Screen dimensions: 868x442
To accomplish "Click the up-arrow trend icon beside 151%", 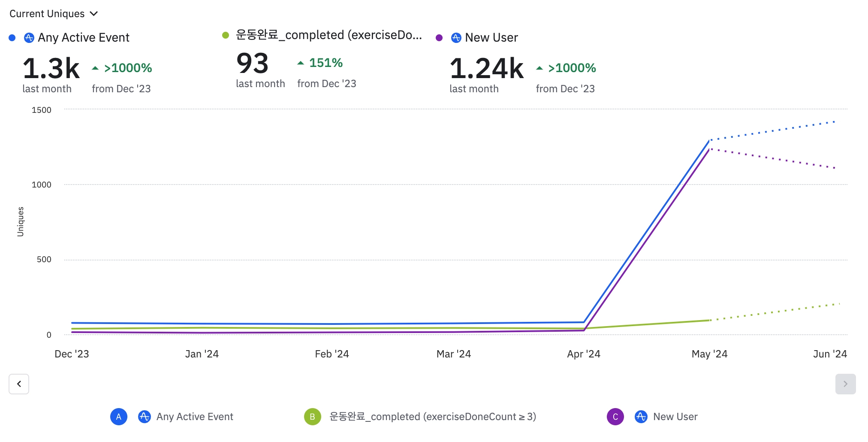I will click(x=301, y=63).
